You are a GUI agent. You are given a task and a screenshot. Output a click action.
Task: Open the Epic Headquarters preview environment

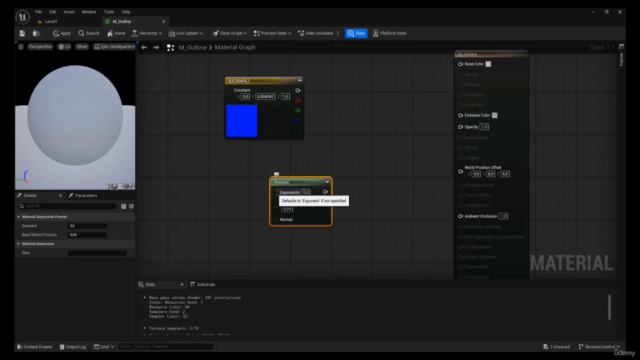(114, 47)
